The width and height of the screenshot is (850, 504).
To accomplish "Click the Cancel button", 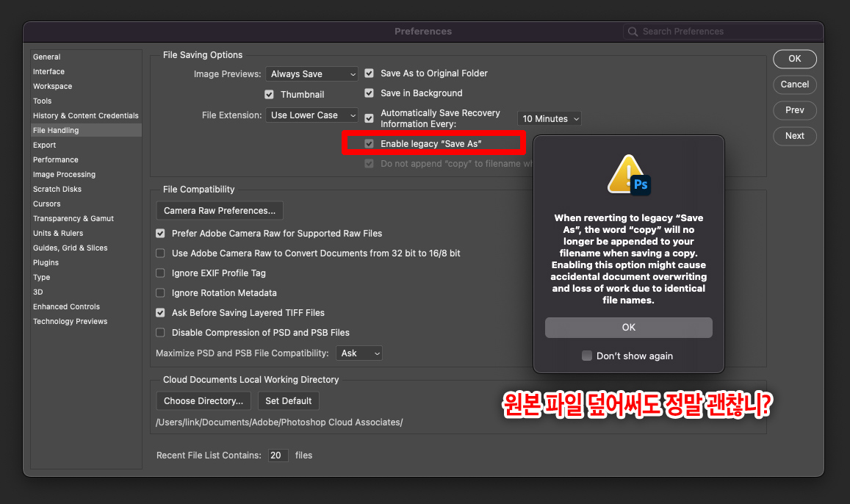I will click(795, 84).
